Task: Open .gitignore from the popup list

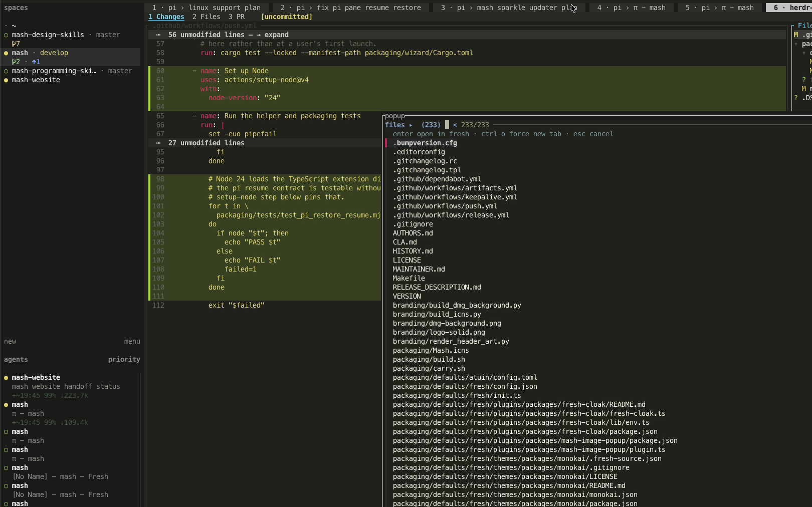Action: pos(413,224)
